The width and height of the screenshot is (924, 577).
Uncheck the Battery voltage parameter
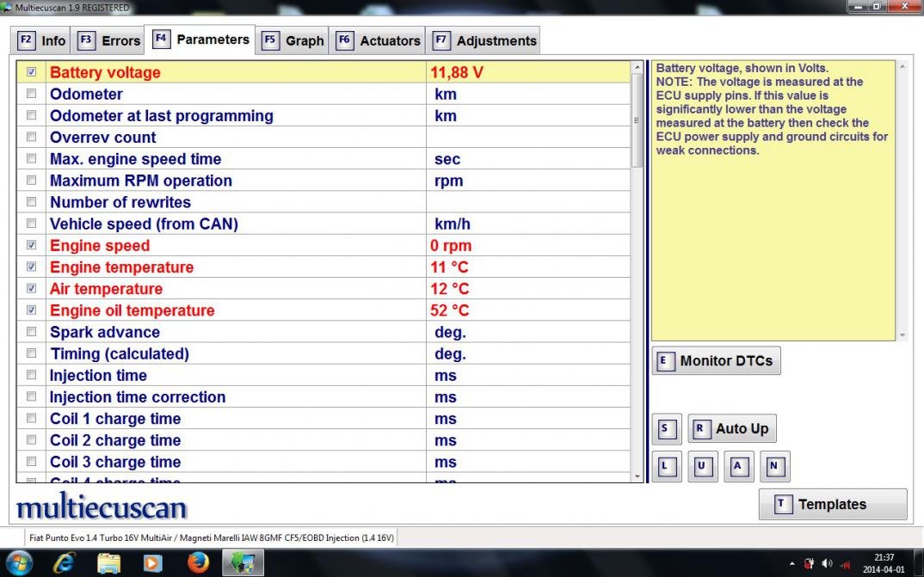coord(32,73)
